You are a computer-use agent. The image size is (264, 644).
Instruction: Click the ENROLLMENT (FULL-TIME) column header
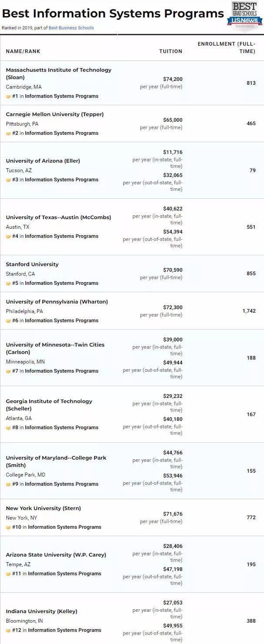point(227,48)
